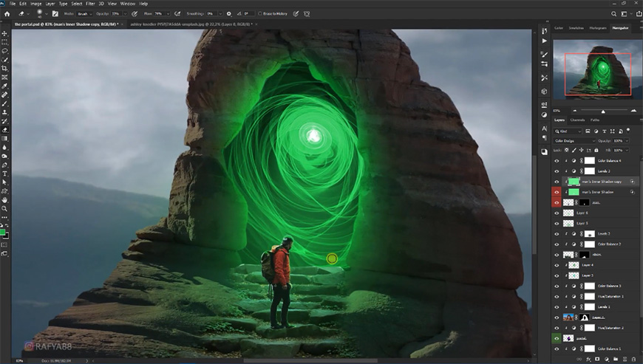643x364 pixels.
Task: Hide the Layer 6 layer
Action: pyautogui.click(x=557, y=213)
